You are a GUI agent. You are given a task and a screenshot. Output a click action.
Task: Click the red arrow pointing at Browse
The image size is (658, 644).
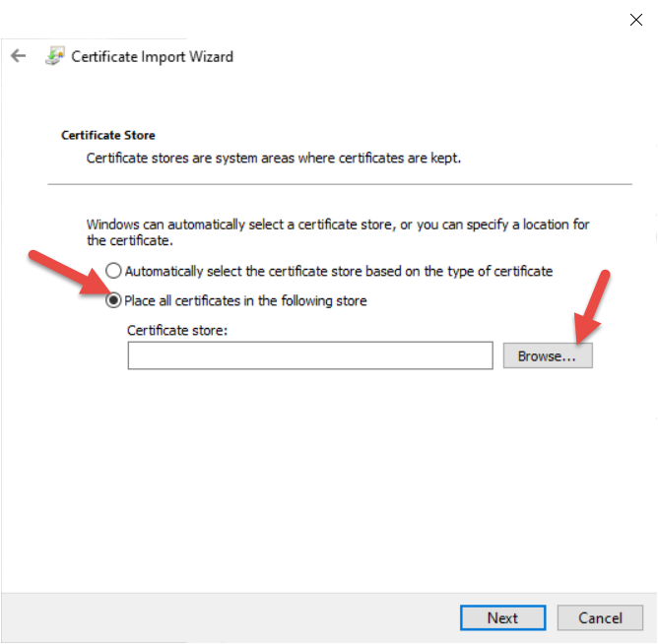(593, 305)
